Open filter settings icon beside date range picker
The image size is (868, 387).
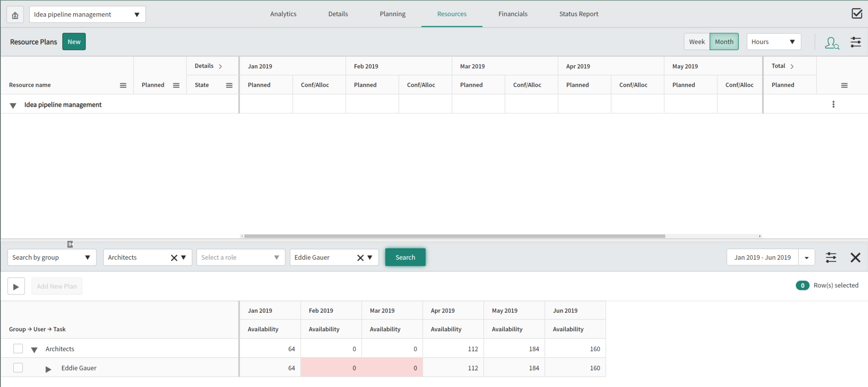[831, 257]
